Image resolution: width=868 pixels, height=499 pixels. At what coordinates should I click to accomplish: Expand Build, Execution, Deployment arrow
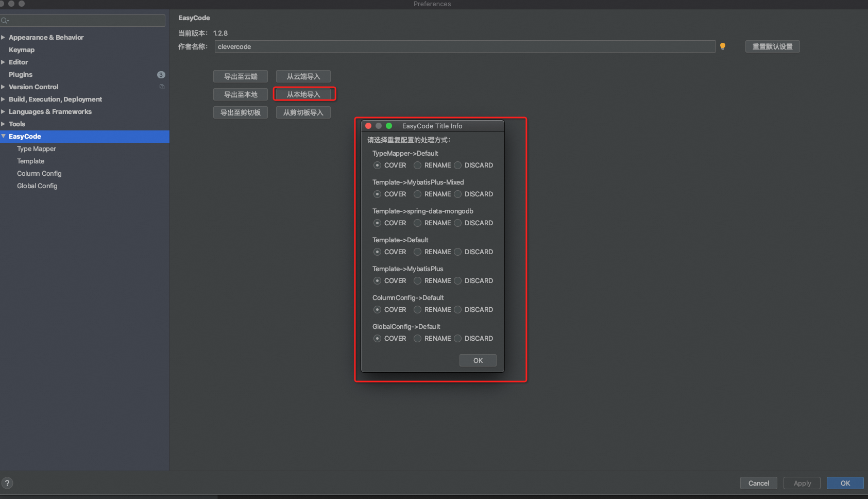click(x=3, y=99)
